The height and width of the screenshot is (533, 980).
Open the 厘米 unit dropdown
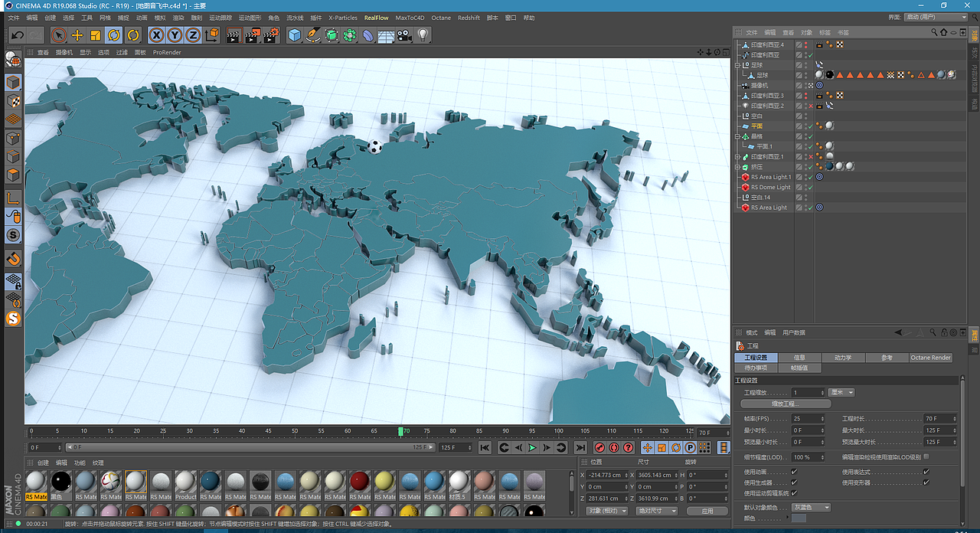tap(841, 392)
